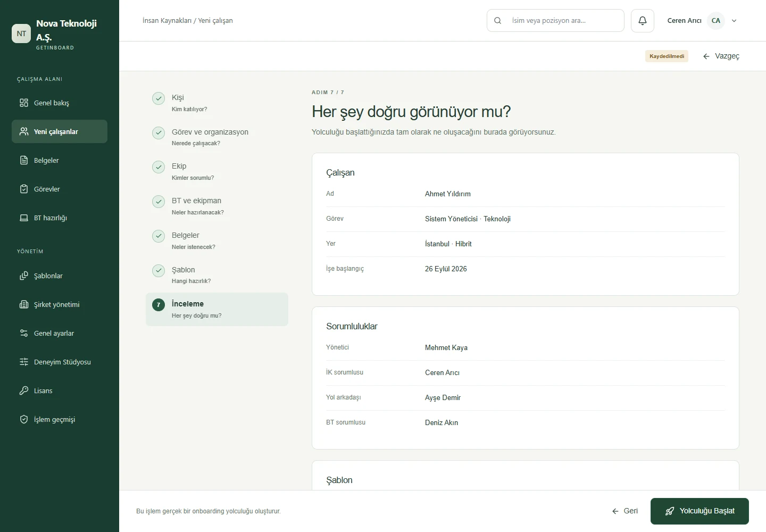Open Belgeler in the sidebar
The image size is (766, 532).
tap(60, 160)
